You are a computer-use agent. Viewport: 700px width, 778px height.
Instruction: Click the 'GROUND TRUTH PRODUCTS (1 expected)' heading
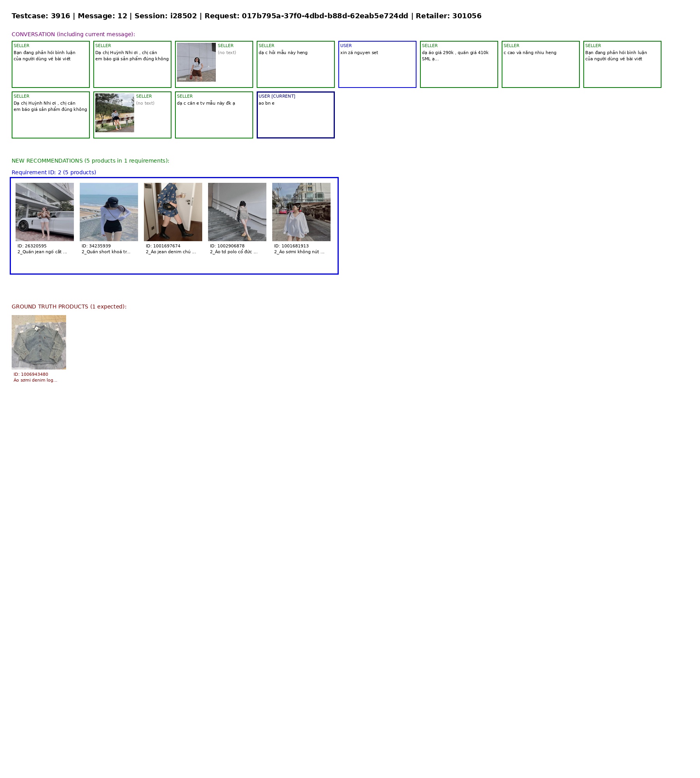69,307
